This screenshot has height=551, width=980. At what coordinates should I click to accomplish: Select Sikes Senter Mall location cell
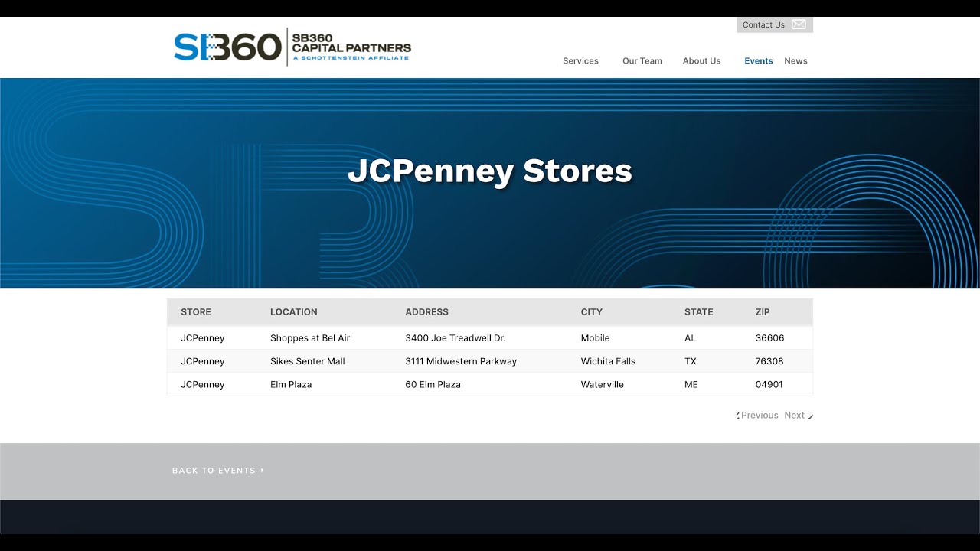coord(307,361)
